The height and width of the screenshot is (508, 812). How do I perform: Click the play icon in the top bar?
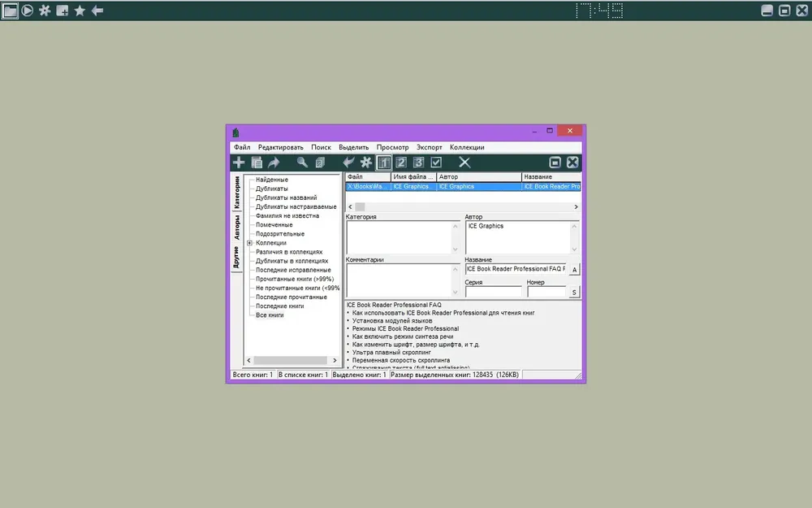[28, 11]
